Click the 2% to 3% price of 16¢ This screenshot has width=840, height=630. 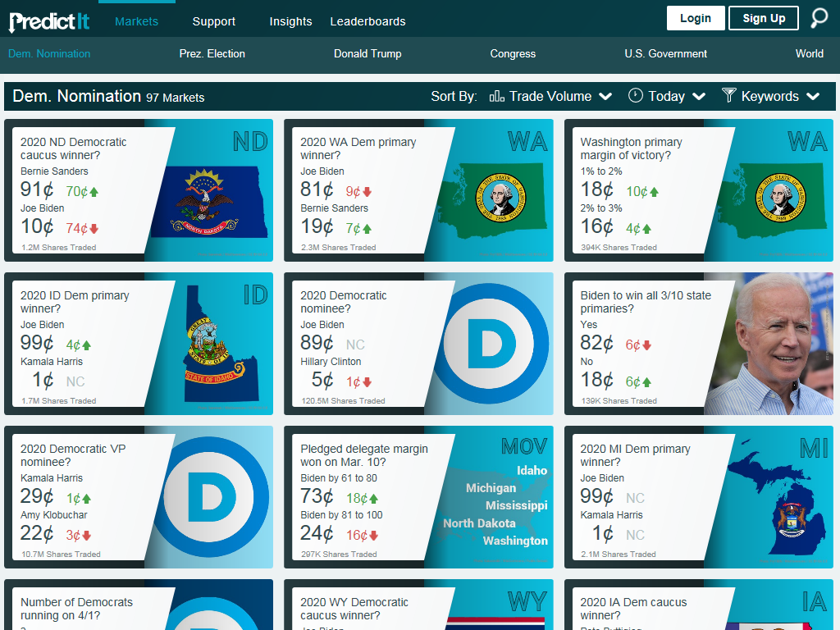click(x=597, y=226)
